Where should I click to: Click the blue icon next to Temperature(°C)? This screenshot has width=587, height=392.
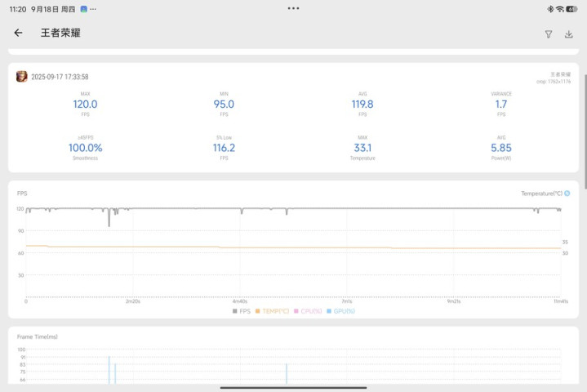point(567,194)
